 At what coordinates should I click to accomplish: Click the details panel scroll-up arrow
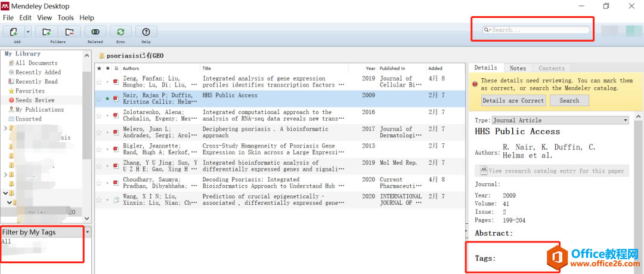pyautogui.click(x=639, y=118)
